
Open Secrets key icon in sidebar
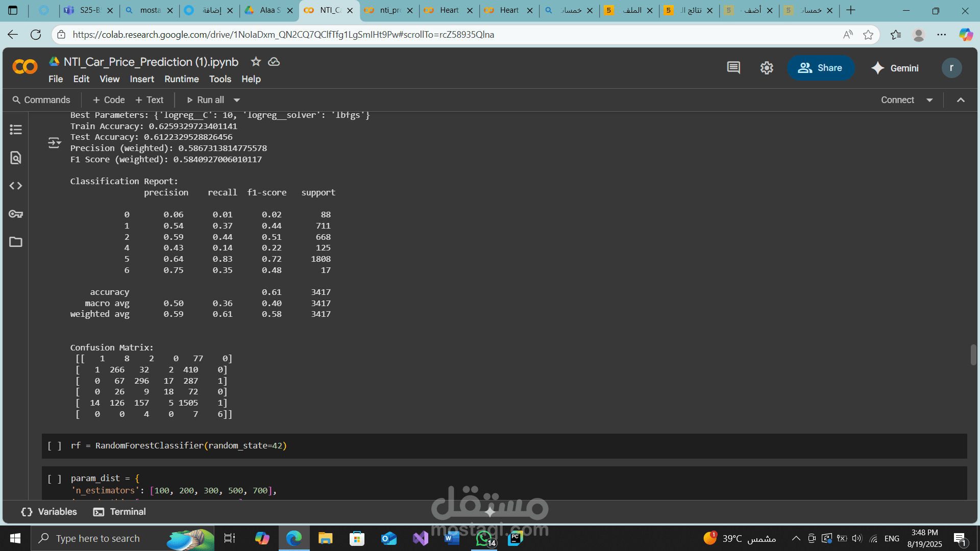pyautogui.click(x=16, y=214)
